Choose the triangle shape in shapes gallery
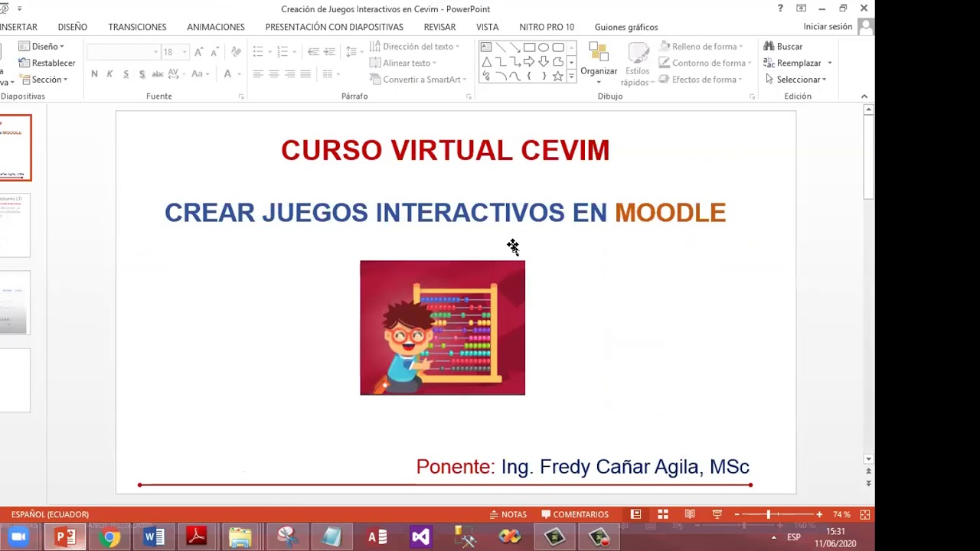980x551 pixels. pos(486,62)
